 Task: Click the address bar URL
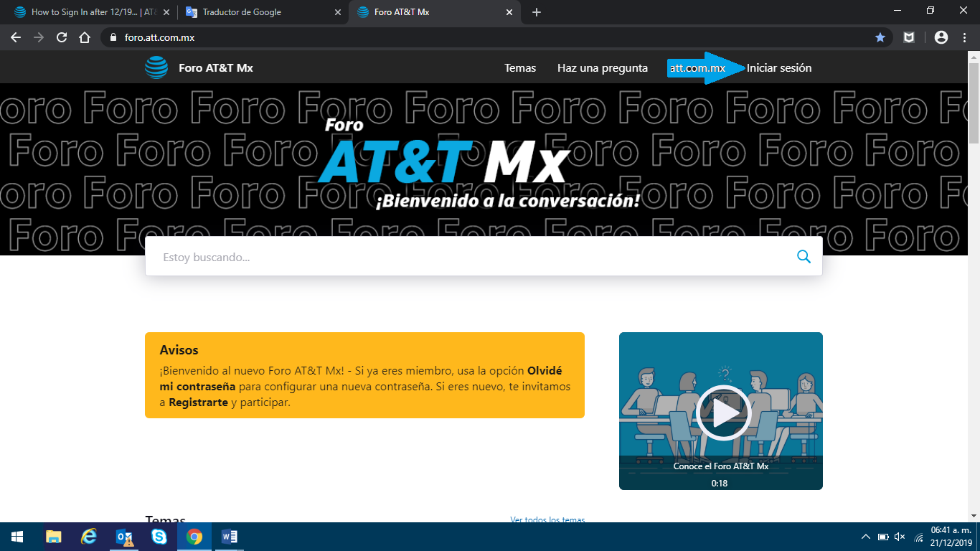pos(159,37)
